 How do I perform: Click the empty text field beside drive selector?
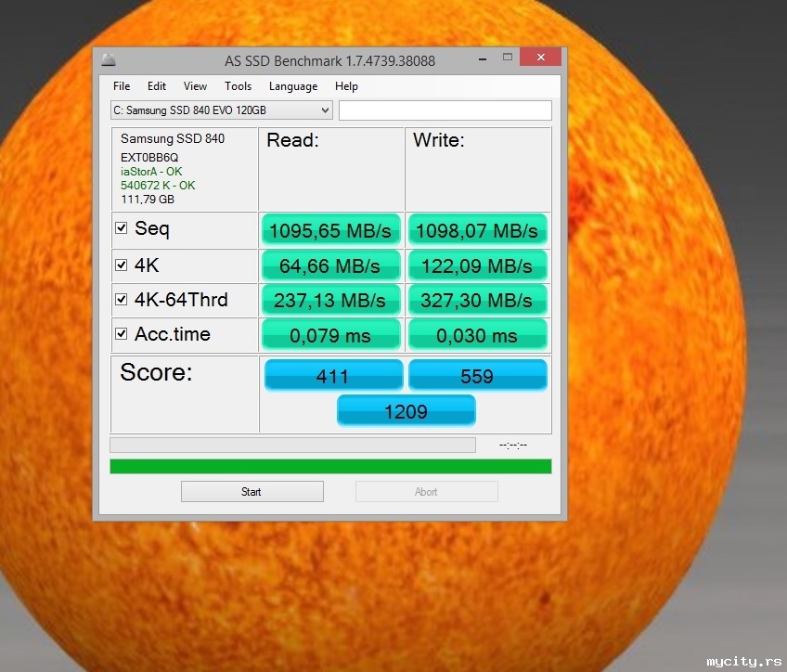[445, 110]
